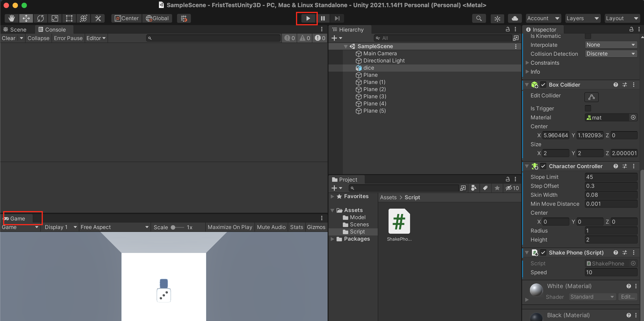Image resolution: width=644 pixels, height=321 pixels.
Task: Select the dice object in Hierarchy
Action: pyautogui.click(x=369, y=68)
